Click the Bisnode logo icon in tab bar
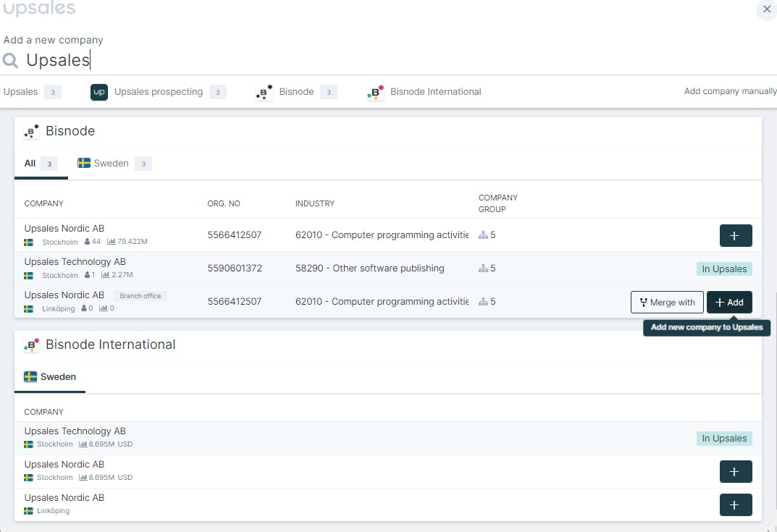 click(264, 92)
